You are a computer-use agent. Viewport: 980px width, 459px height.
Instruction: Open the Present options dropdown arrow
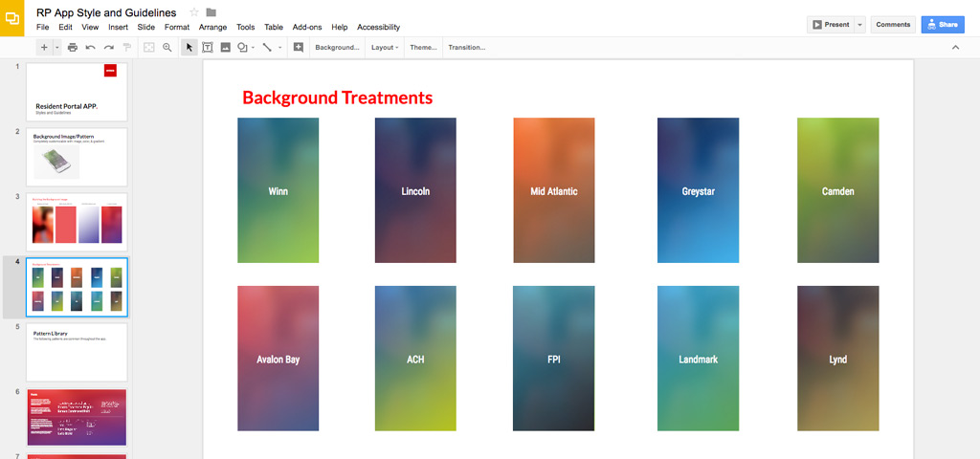(860, 25)
